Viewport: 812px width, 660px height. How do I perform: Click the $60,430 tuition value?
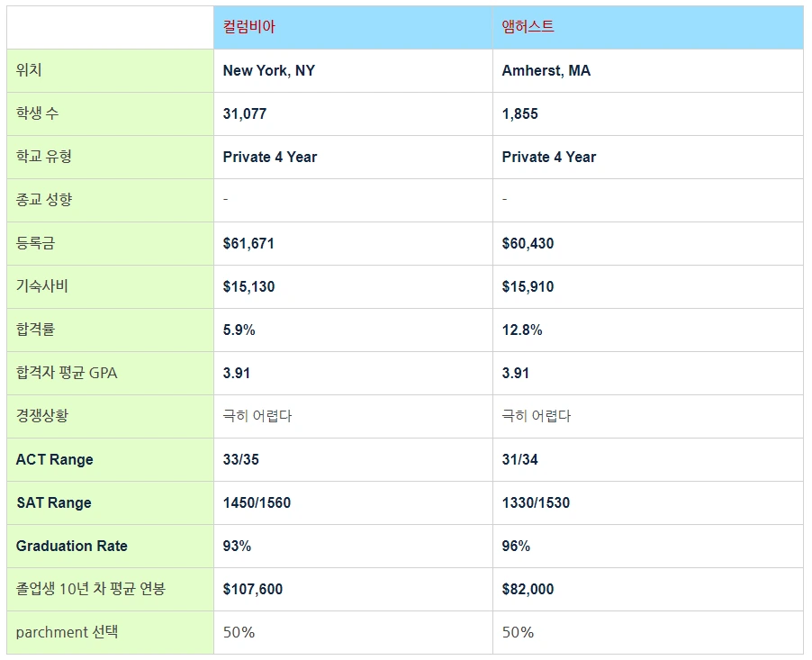528,243
